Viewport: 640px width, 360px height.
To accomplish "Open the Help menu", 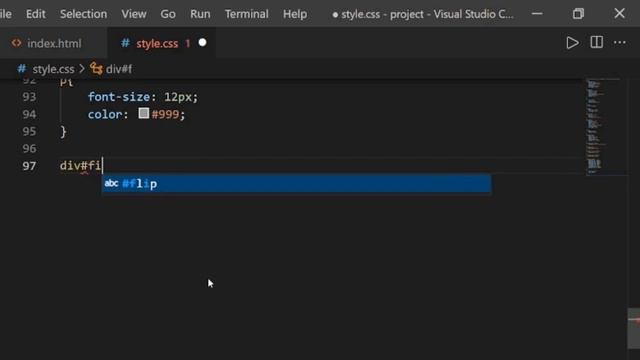I will click(x=295, y=14).
